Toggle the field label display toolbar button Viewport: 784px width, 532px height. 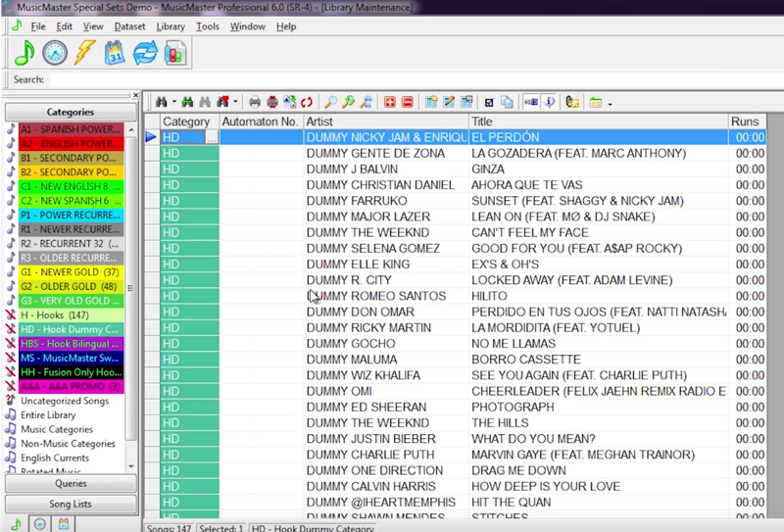click(x=531, y=102)
